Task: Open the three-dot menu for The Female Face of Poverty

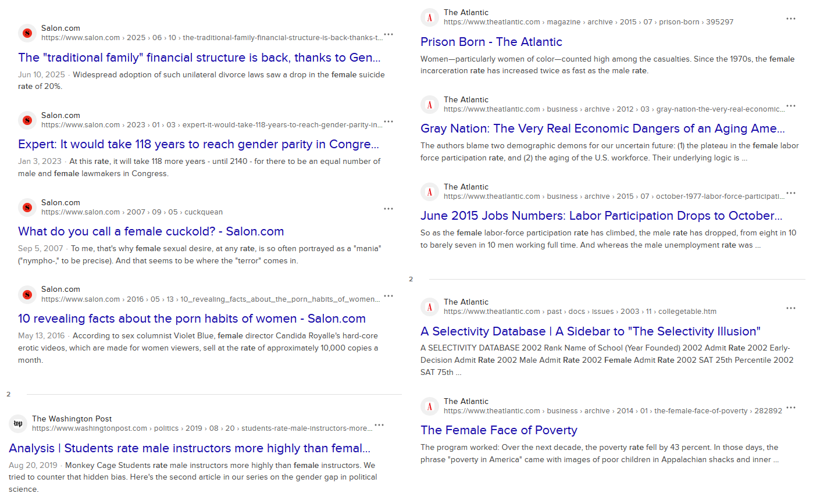Action: [x=791, y=408]
